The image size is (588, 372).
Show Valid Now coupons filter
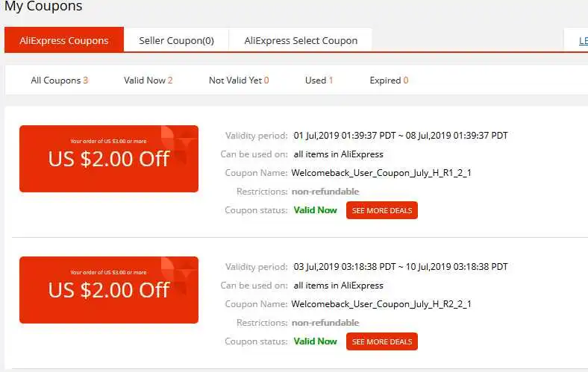point(148,81)
